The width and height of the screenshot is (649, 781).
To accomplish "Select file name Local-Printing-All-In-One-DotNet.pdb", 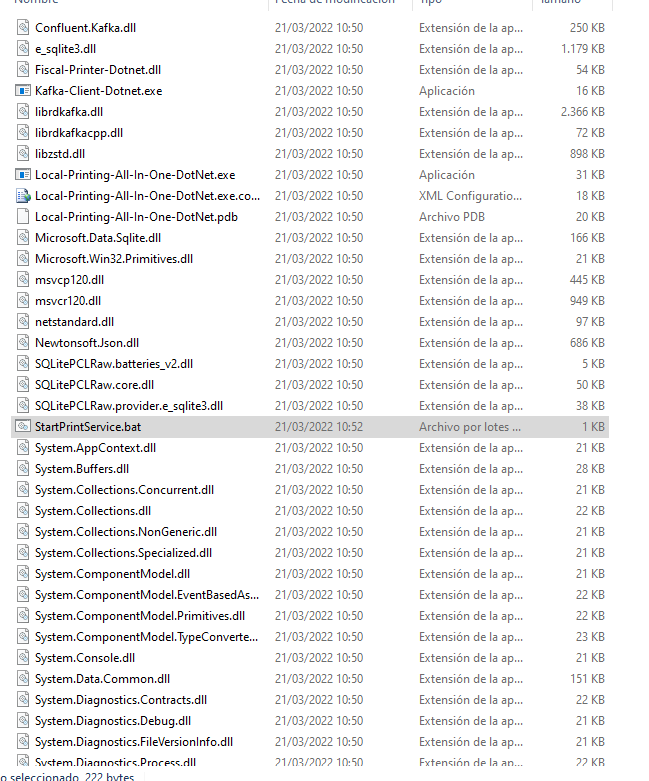I will coord(136,217).
